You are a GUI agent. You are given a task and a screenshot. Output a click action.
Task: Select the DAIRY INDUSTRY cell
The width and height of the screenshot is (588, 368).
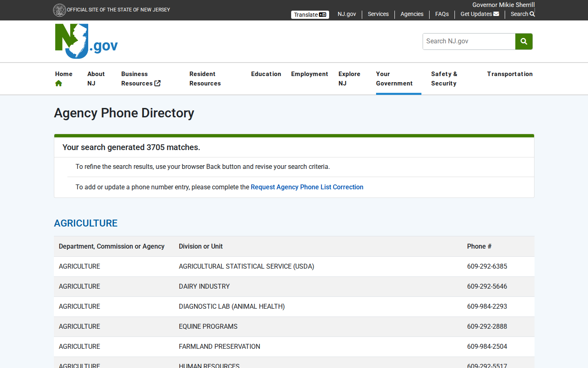pos(204,286)
